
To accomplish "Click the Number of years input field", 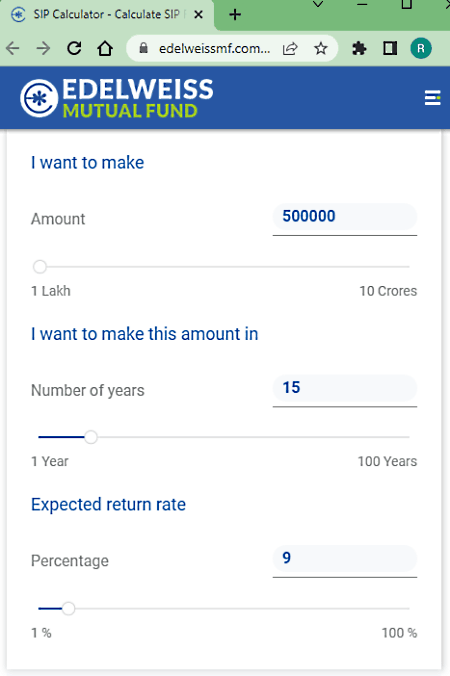I will (x=345, y=388).
